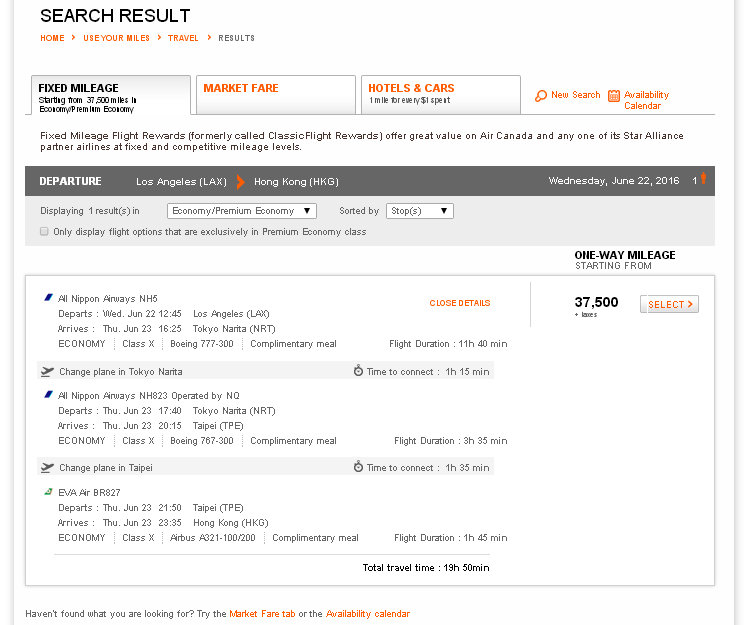This screenshot has height=625, width=750.
Task: Click the Total travel time 19h 50min text
Action: [x=426, y=568]
